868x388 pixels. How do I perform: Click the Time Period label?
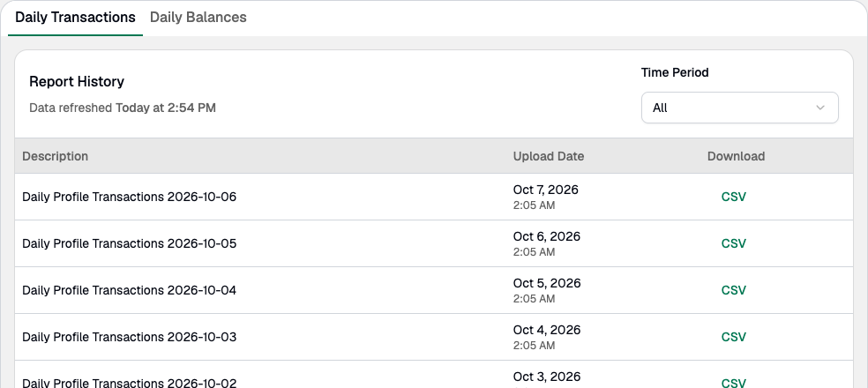point(674,72)
